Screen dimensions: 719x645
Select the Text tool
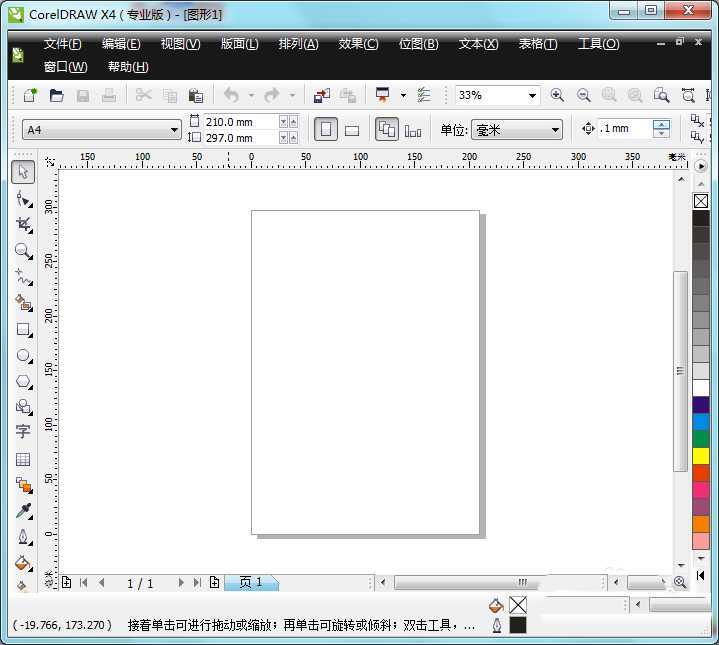[23, 432]
